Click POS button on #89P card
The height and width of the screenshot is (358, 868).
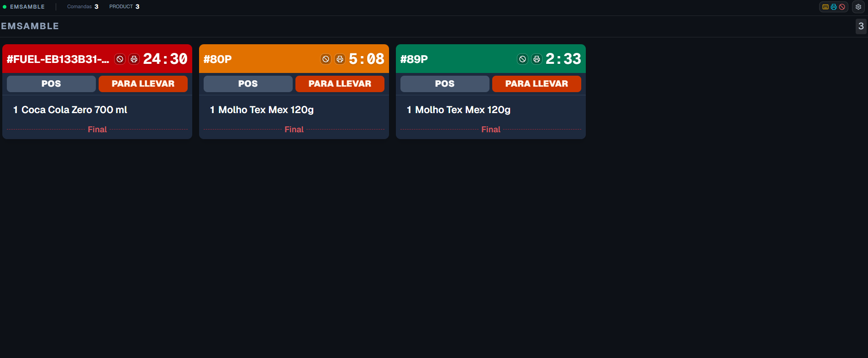[445, 84]
